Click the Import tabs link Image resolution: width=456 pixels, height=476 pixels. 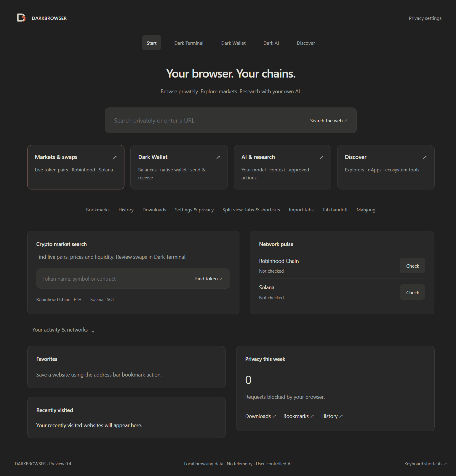[301, 210]
